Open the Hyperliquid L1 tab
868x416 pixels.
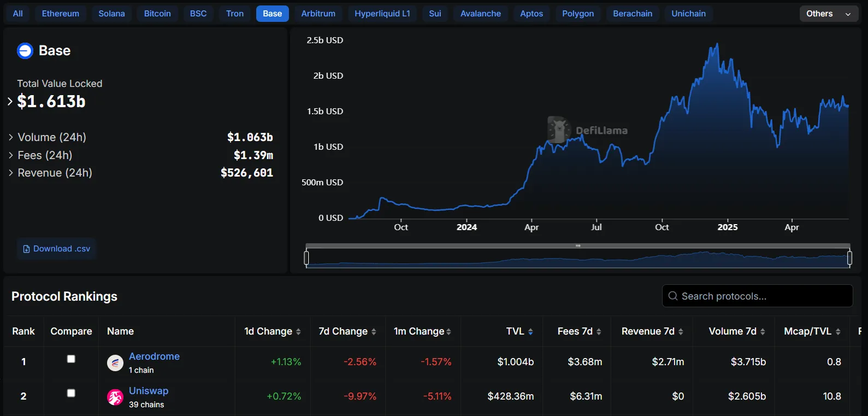[x=382, y=14]
